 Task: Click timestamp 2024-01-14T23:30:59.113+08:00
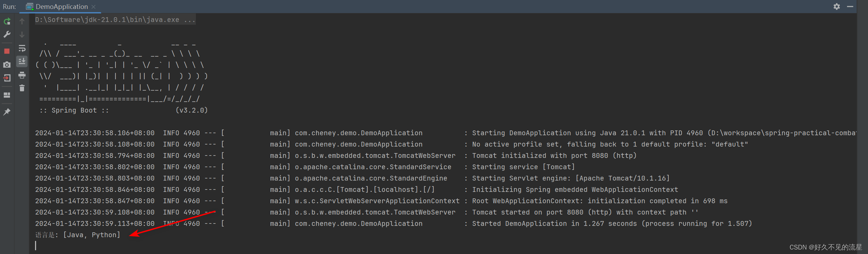click(x=95, y=223)
